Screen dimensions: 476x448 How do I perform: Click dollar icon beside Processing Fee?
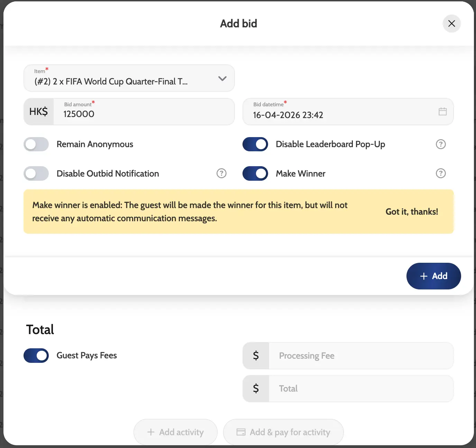pyautogui.click(x=256, y=356)
